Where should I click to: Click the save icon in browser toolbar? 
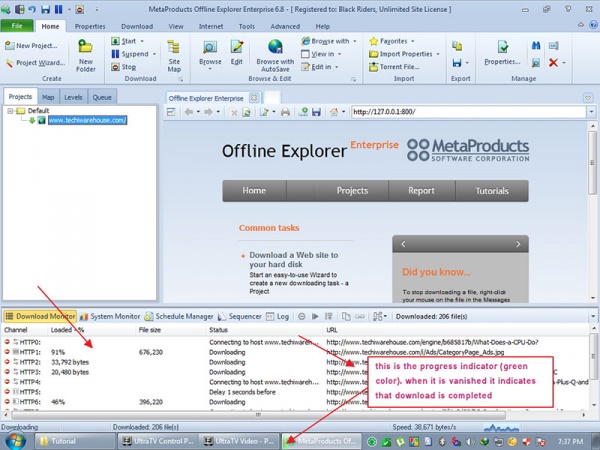click(316, 112)
